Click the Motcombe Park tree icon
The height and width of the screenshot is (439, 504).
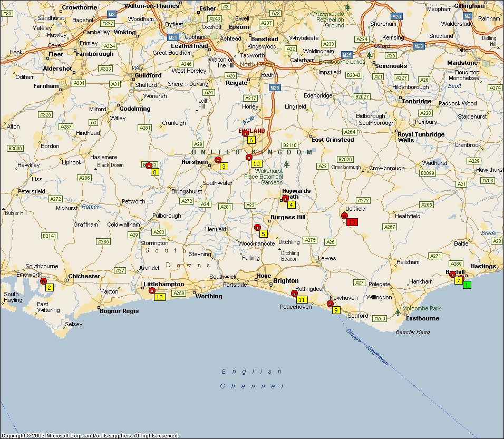pos(398,312)
